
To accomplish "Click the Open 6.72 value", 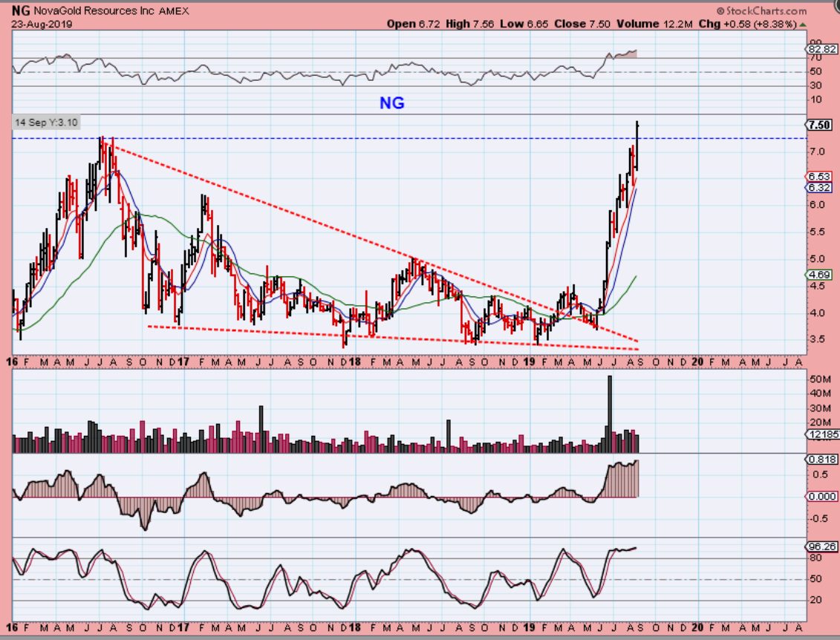I will (414, 24).
